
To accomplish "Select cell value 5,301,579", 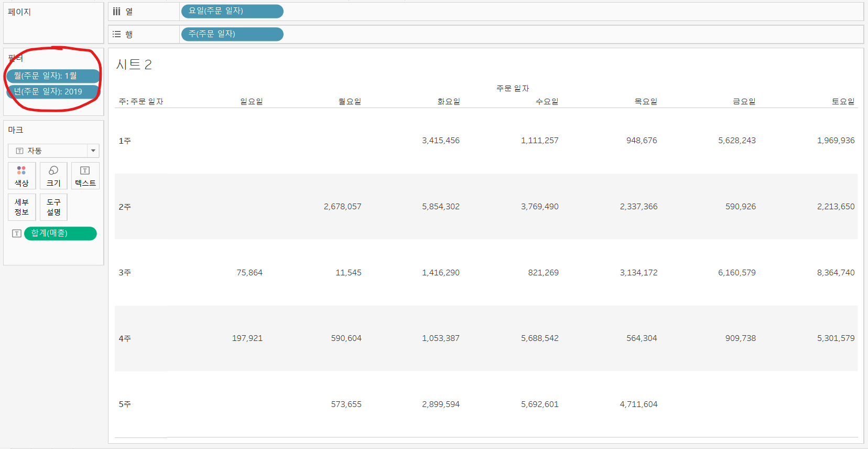I will (x=836, y=338).
